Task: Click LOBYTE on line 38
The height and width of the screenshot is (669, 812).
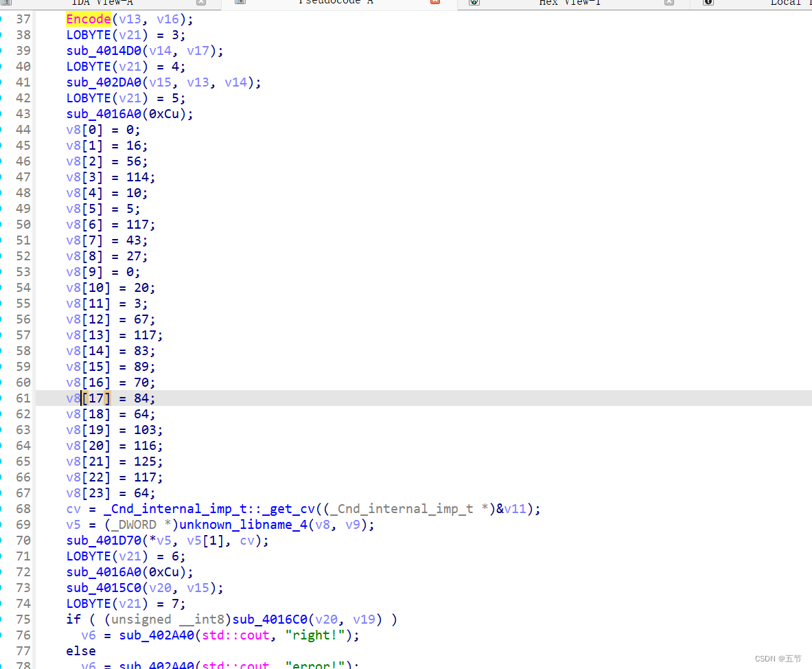Action: pos(89,35)
